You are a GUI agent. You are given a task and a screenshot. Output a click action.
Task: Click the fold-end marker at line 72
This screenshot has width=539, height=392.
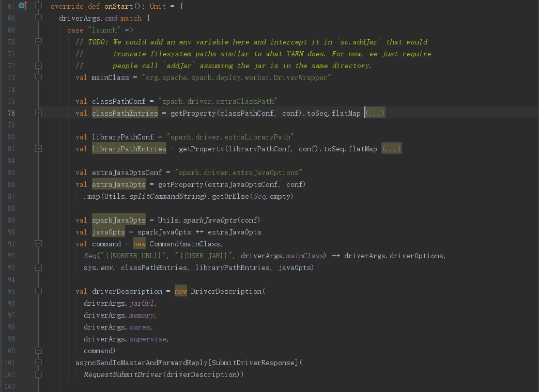(38, 65)
